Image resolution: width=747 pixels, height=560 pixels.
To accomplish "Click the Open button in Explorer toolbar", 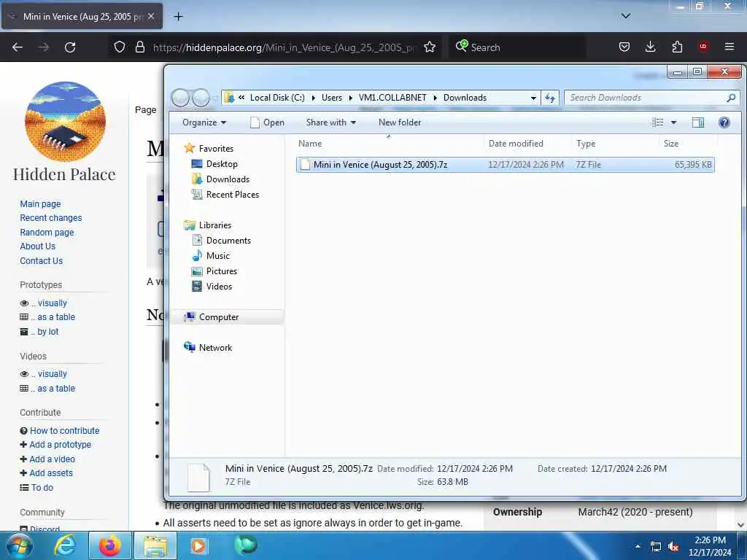I will pos(267,122).
